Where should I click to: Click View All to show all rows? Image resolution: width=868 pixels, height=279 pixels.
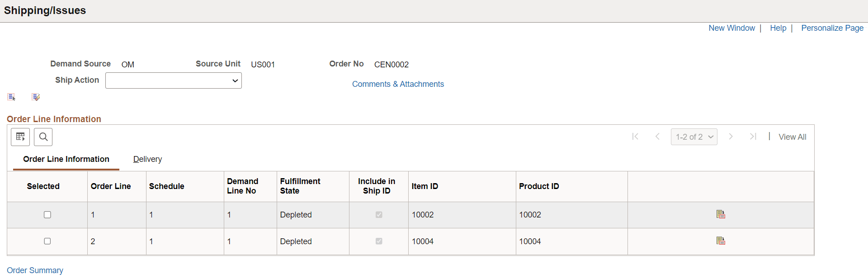tap(792, 137)
